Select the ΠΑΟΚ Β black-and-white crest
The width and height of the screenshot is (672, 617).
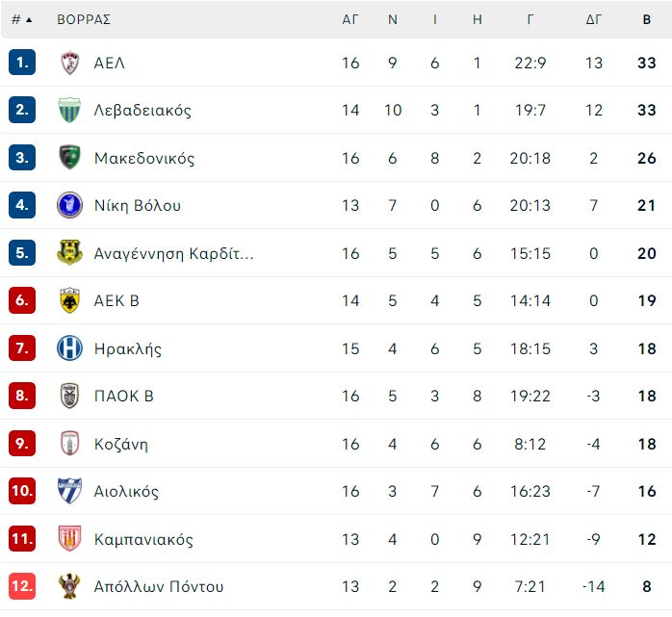[69, 396]
